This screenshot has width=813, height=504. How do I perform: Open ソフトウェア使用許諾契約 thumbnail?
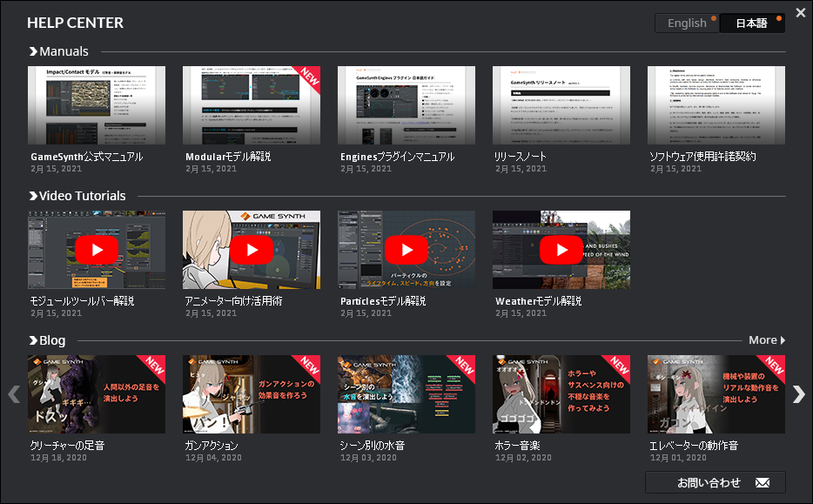coord(716,105)
